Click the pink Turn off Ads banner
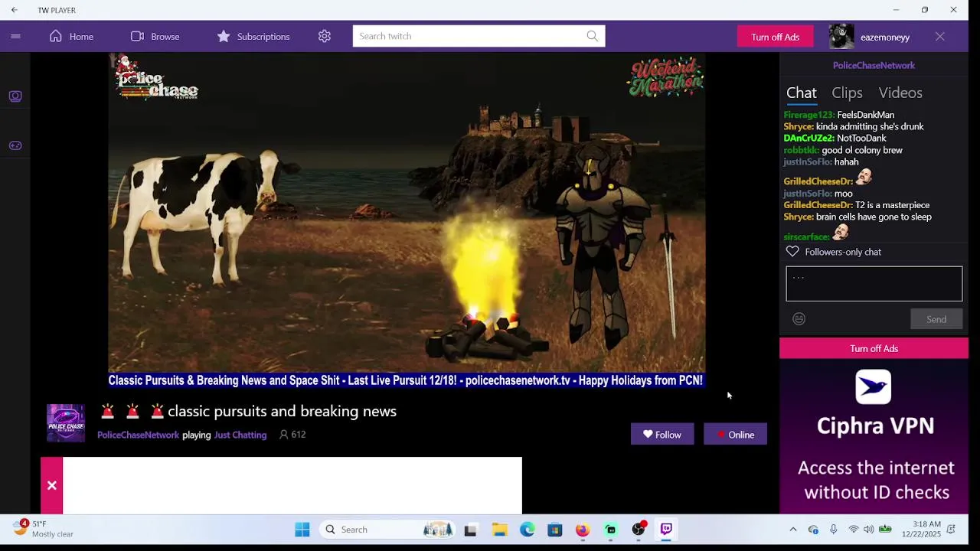 (x=874, y=348)
